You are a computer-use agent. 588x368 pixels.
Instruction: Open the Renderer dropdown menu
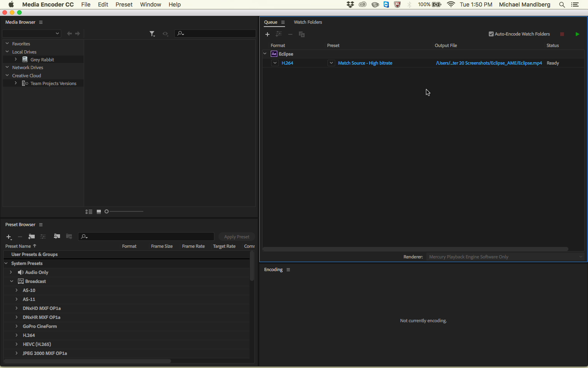click(505, 257)
